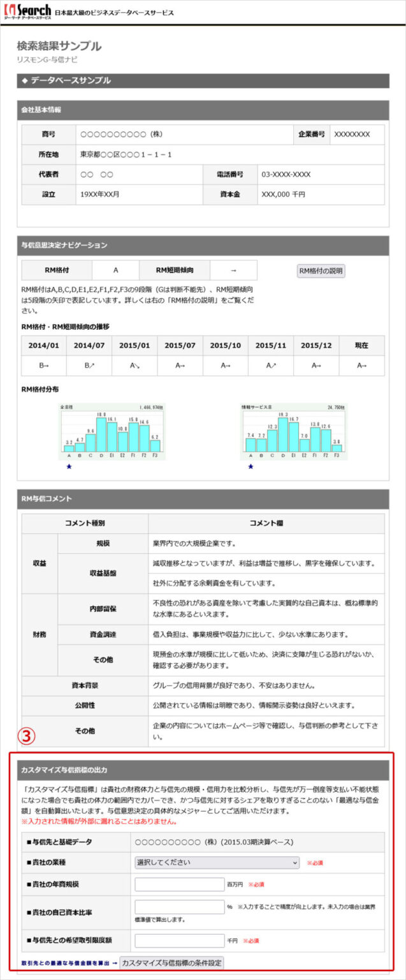Open the RM格付の説明 explanation button
This screenshot has width=406, height=980.
coord(321,271)
